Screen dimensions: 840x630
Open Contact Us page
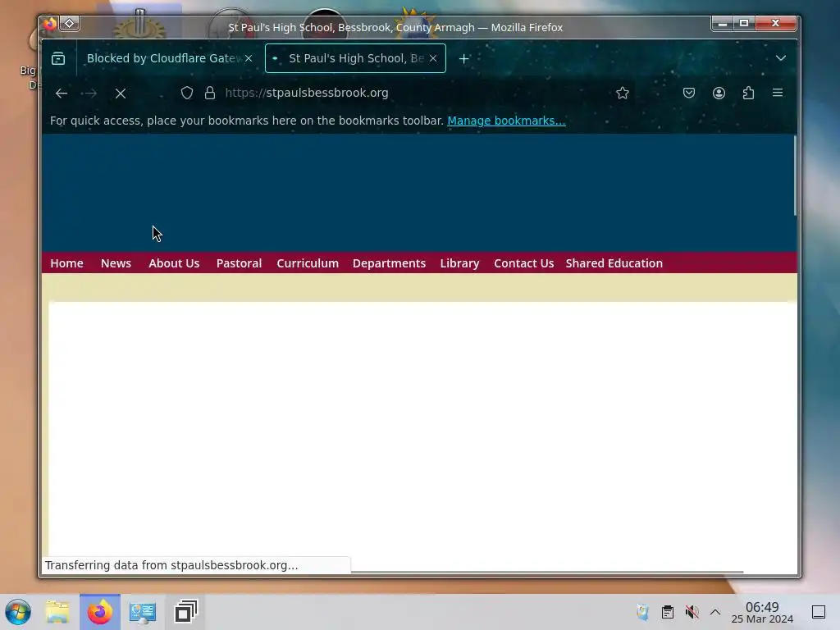524,263
